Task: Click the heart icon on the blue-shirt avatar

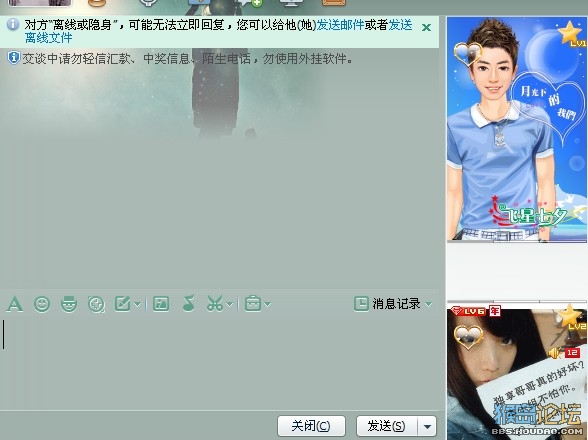Action: pyautogui.click(x=468, y=56)
